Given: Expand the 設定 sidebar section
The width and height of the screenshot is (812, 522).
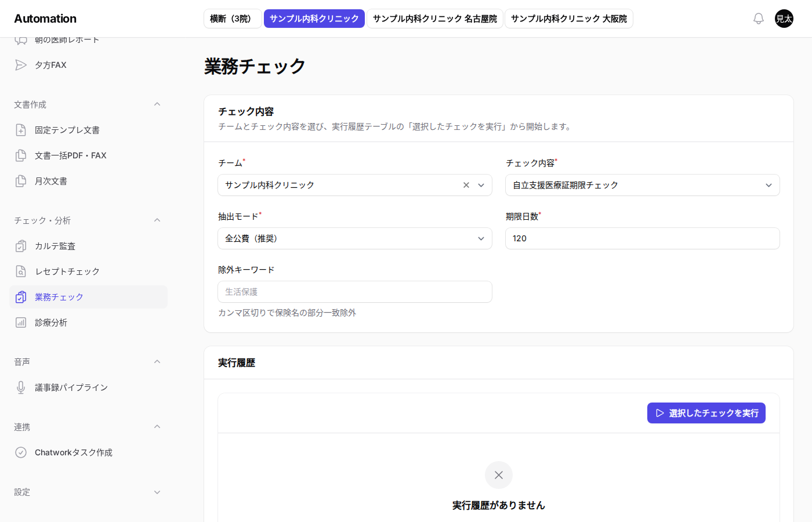Looking at the screenshot, I should click(157, 492).
